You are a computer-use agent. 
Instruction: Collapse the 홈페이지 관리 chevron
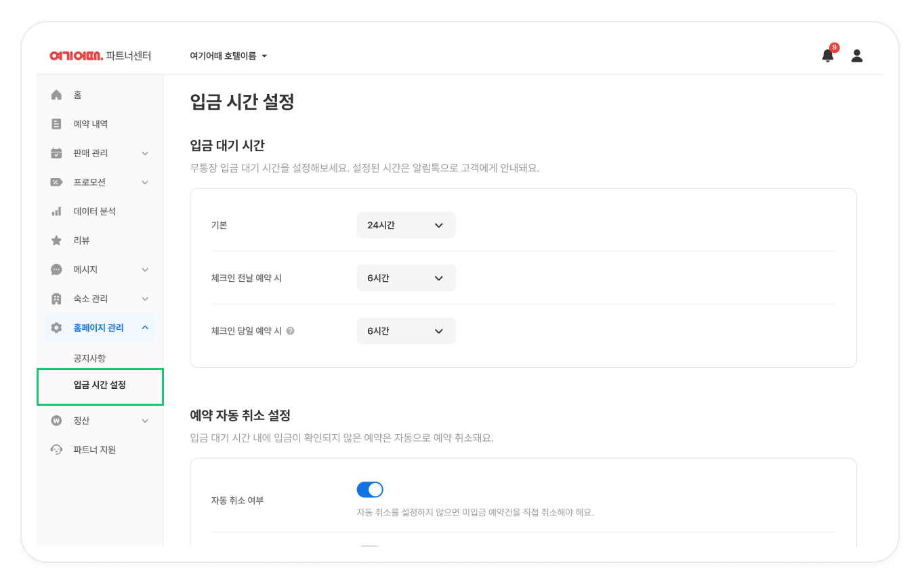145,328
